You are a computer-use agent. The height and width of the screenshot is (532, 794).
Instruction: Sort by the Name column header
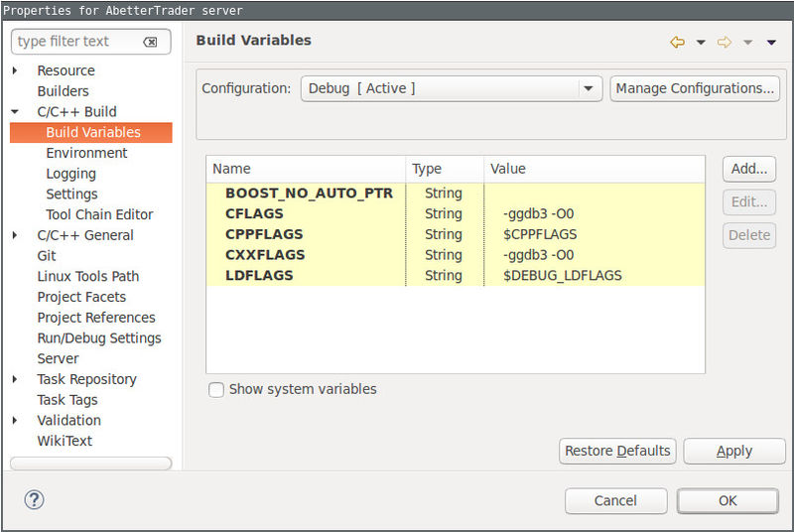(306, 169)
